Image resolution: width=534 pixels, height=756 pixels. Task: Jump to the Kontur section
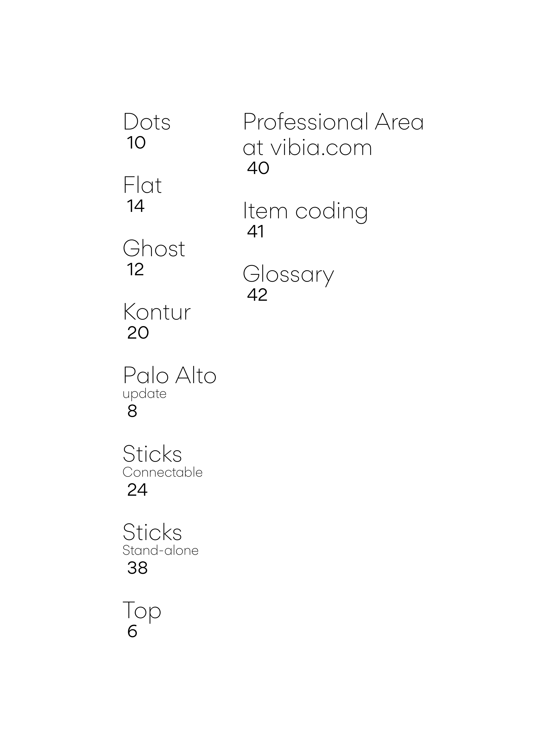tap(157, 312)
